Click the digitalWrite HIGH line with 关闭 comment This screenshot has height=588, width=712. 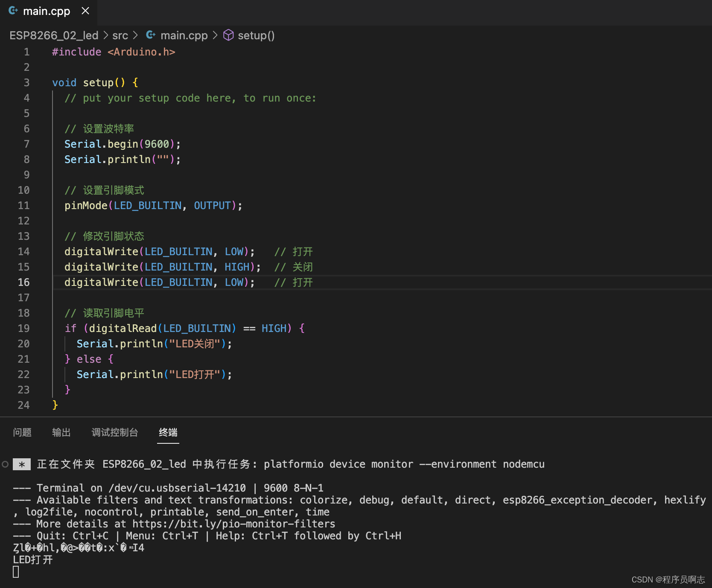[188, 267]
